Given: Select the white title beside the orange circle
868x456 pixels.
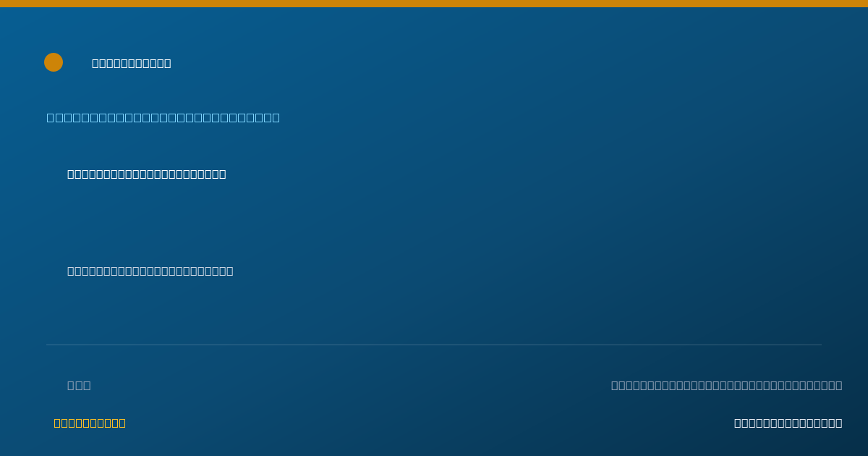Looking at the screenshot, I should [x=132, y=64].
